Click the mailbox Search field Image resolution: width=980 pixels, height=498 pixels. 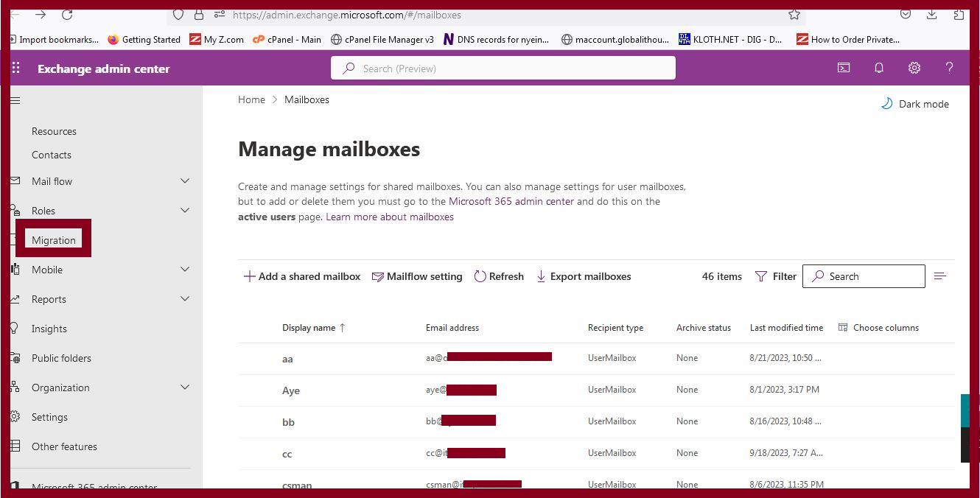(x=864, y=276)
